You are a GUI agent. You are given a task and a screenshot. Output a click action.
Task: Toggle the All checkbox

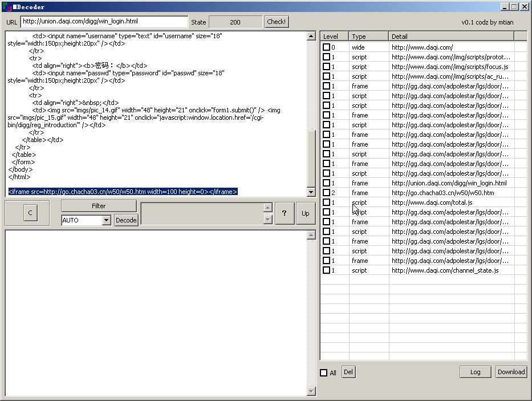tap(324, 373)
